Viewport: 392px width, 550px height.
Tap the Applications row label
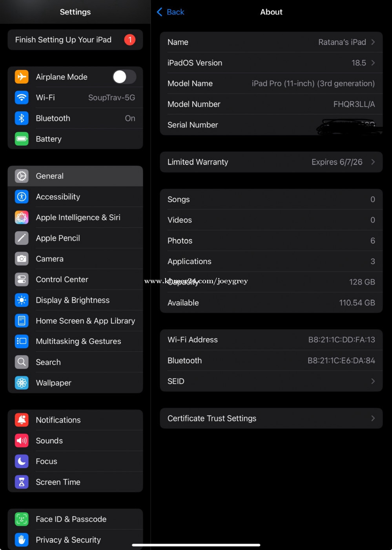pos(190,261)
